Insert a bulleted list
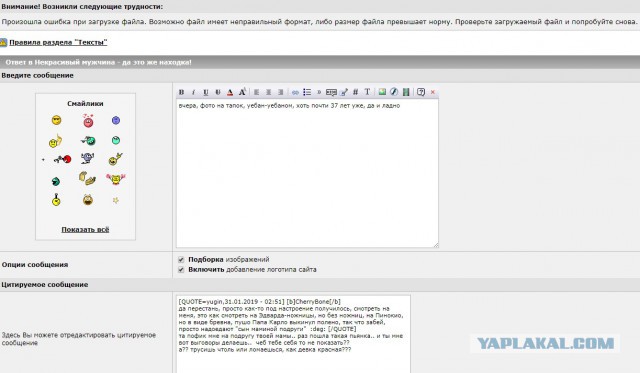The height and width of the screenshot is (373, 640). [307, 92]
